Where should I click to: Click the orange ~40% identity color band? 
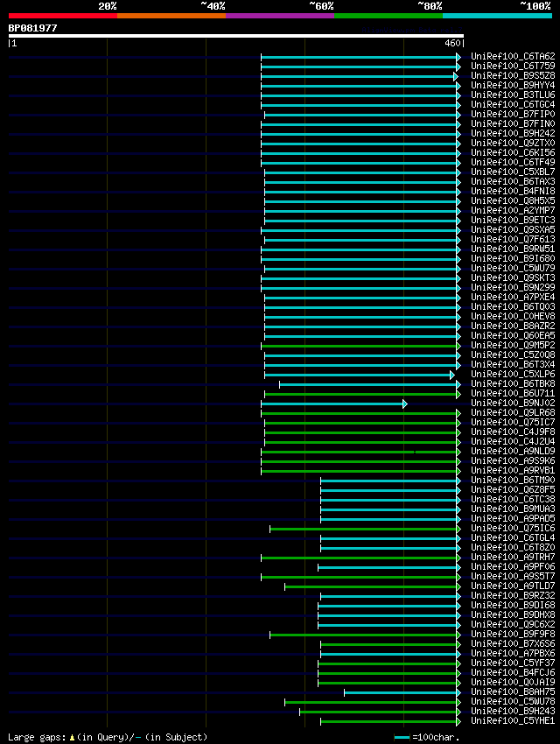(x=171, y=16)
